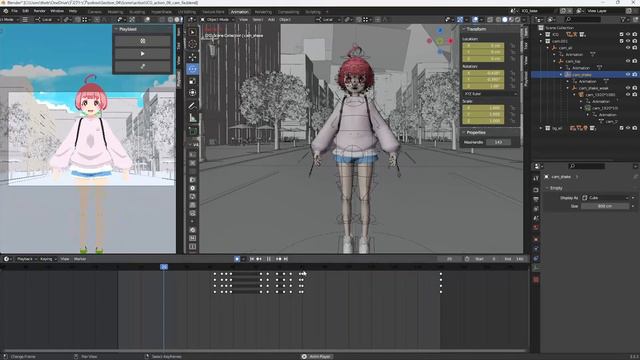Select the Transform tool in viewport toolbar
Screen dimensions: 640x360
[192, 93]
